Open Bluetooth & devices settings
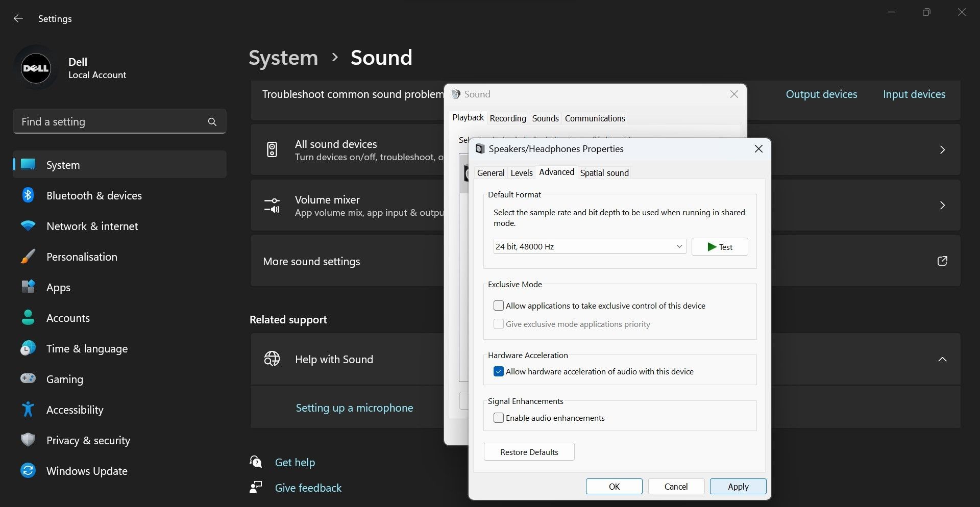980x507 pixels. coord(120,195)
